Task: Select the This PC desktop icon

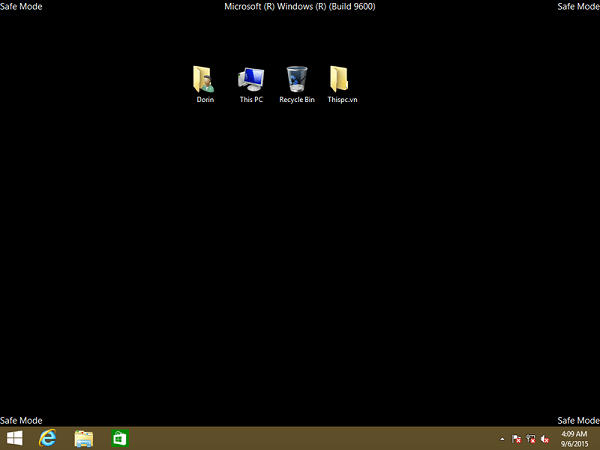Action: click(x=251, y=79)
